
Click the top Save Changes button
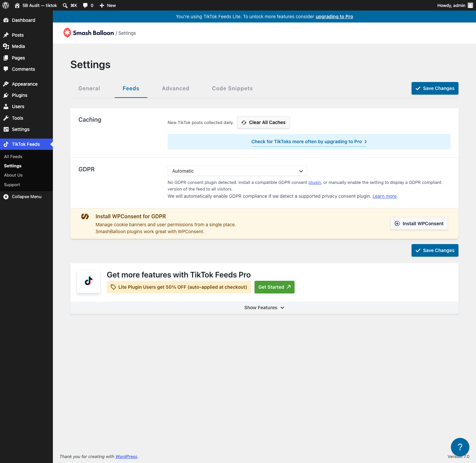tap(435, 88)
